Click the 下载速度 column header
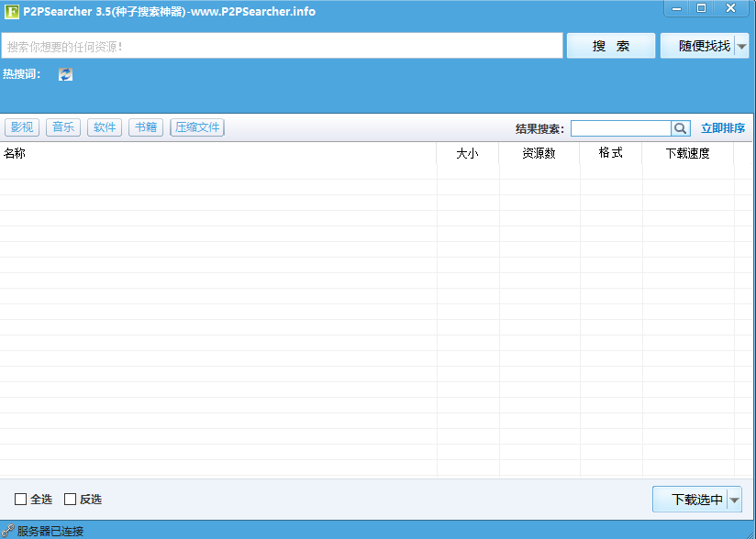The height and width of the screenshot is (539, 756). click(686, 153)
